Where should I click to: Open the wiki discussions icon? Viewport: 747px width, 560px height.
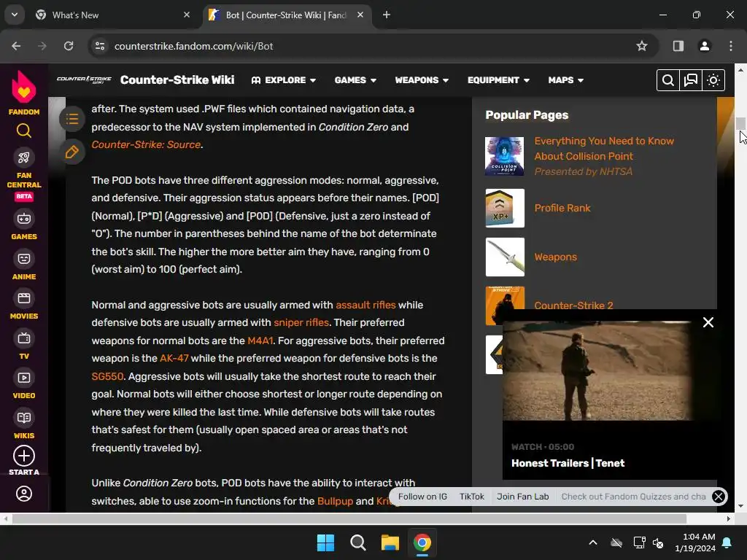tap(691, 80)
